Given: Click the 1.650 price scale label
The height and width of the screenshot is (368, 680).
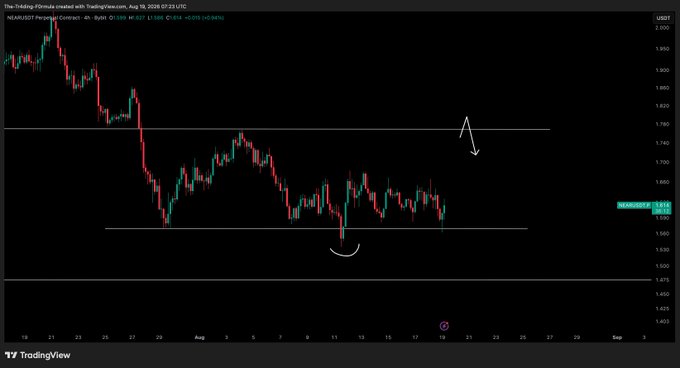Looking at the screenshot, I should point(662,182).
